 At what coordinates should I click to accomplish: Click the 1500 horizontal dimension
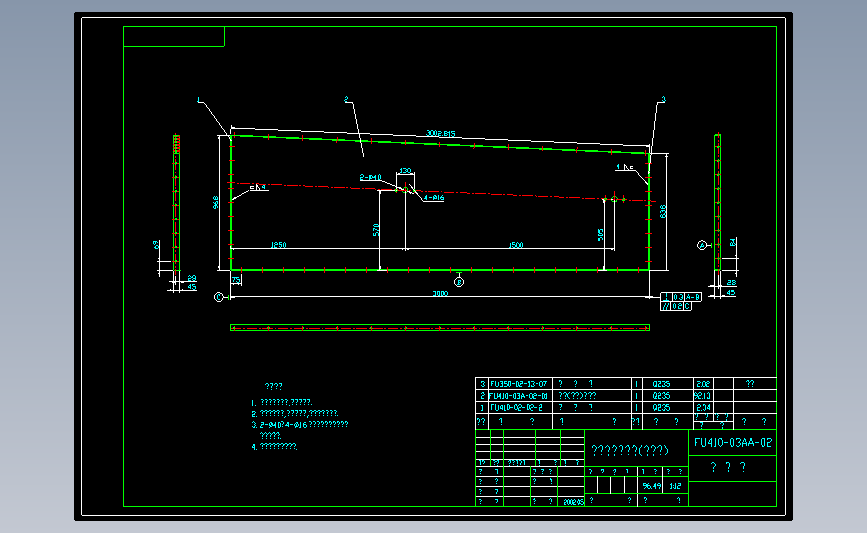click(515, 245)
